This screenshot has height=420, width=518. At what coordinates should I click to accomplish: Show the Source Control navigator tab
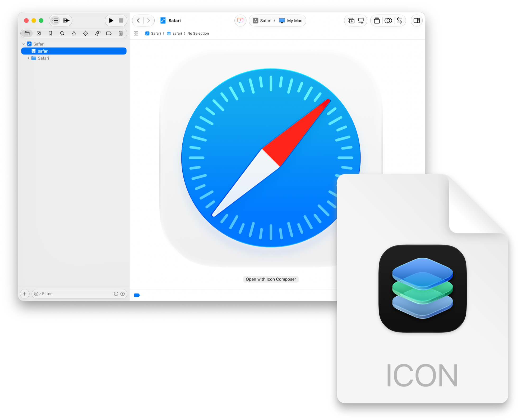point(39,33)
